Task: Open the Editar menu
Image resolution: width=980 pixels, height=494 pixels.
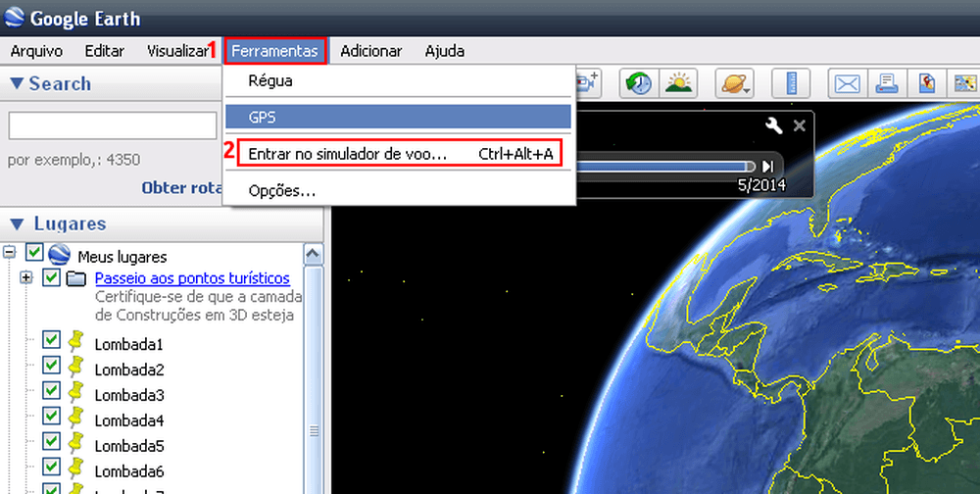Action: pyautogui.click(x=105, y=51)
